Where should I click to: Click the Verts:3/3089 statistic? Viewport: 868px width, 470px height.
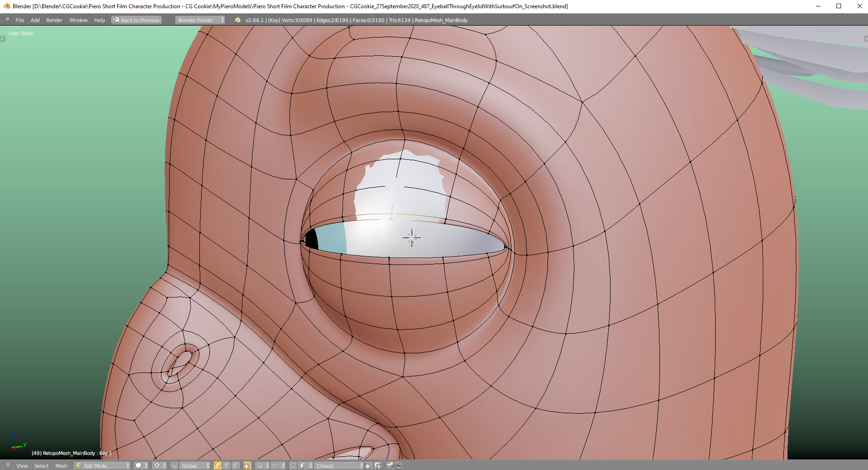point(297,20)
